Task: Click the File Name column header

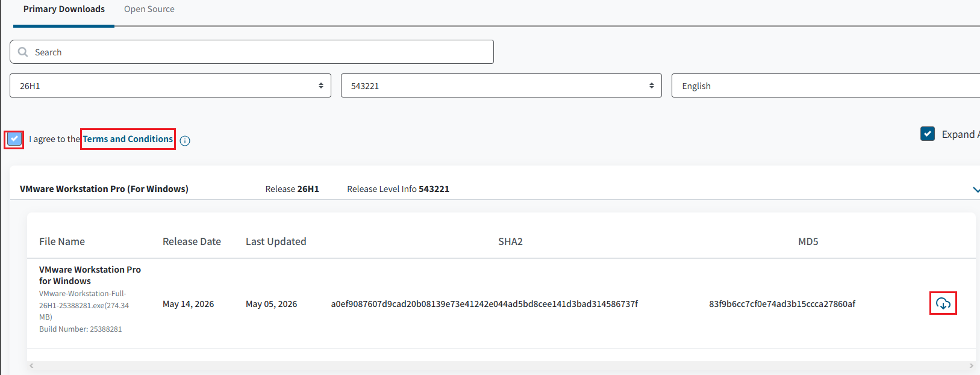Action: click(x=62, y=241)
